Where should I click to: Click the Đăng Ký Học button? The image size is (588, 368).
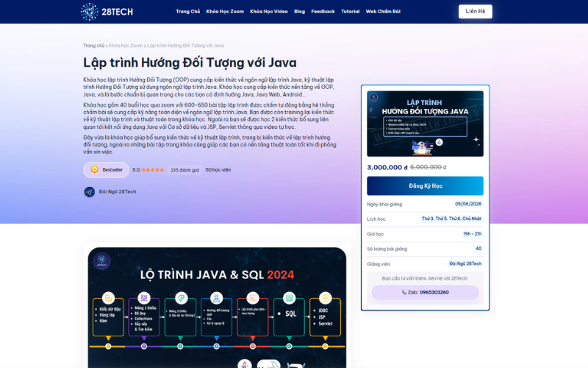[426, 186]
